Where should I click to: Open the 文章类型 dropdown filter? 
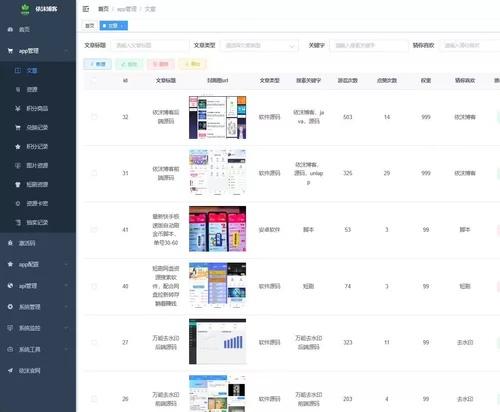pos(259,45)
